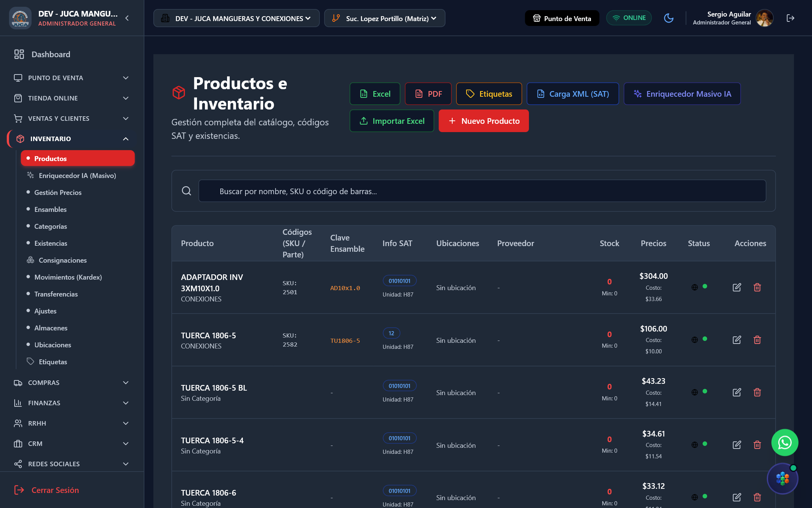The image size is (812, 508).
Task: Toggle the green status dot for TUERCA 1806-5 BL
Action: tap(705, 391)
